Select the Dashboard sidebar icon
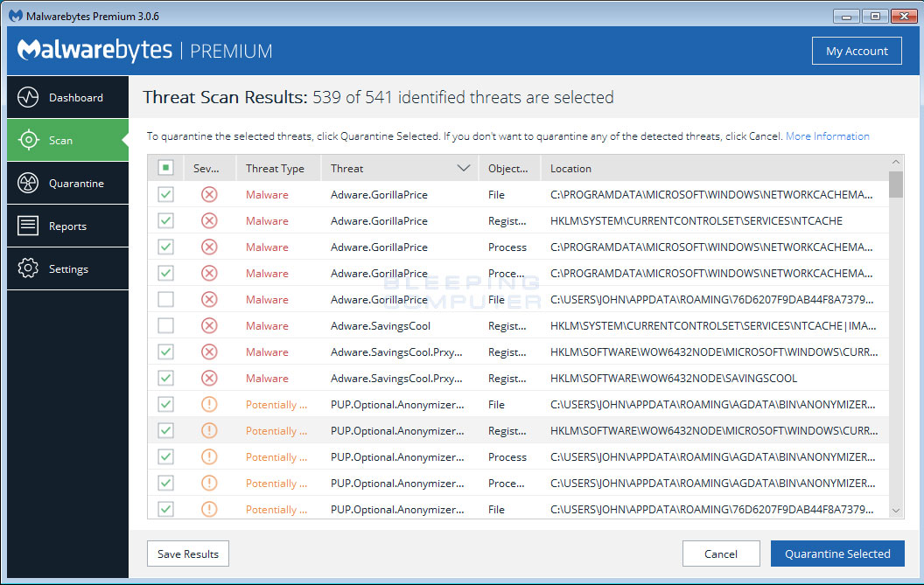 [30, 97]
